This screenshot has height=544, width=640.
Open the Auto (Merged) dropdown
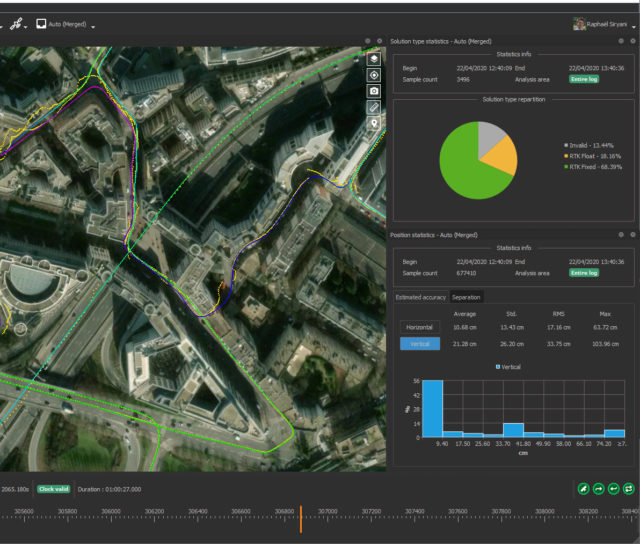66,25
